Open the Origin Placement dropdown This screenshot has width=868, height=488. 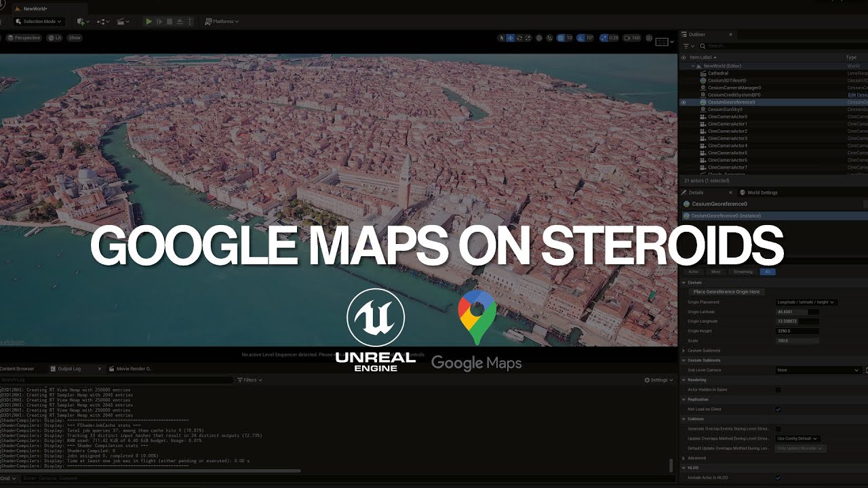click(806, 302)
